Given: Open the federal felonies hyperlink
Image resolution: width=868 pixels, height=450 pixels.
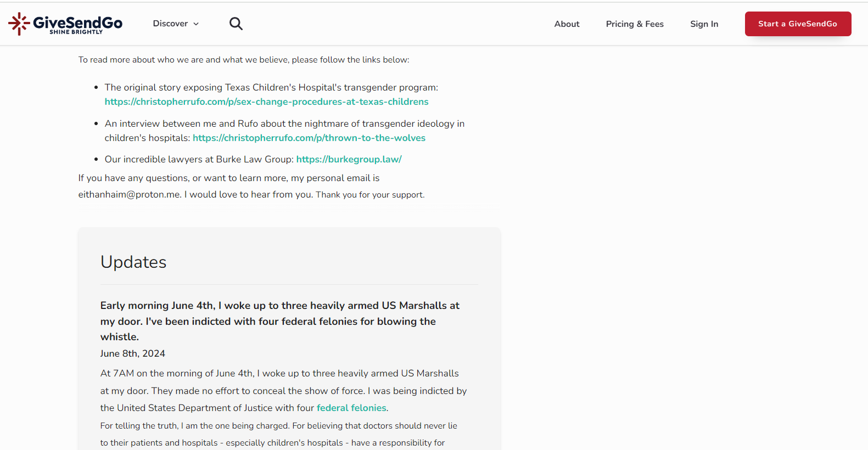Looking at the screenshot, I should point(351,408).
